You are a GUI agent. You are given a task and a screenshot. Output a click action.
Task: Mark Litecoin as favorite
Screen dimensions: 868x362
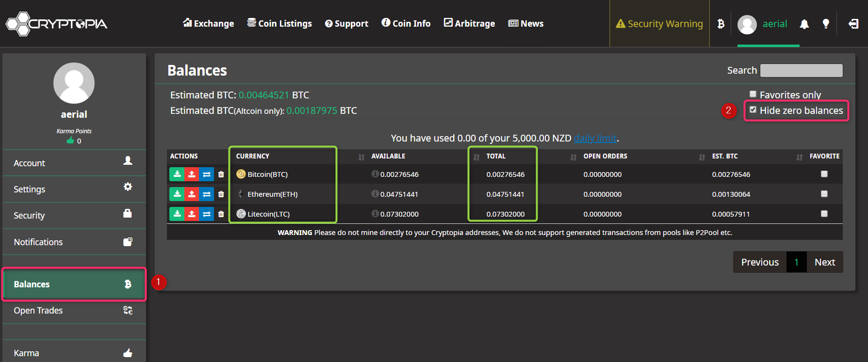point(824,213)
